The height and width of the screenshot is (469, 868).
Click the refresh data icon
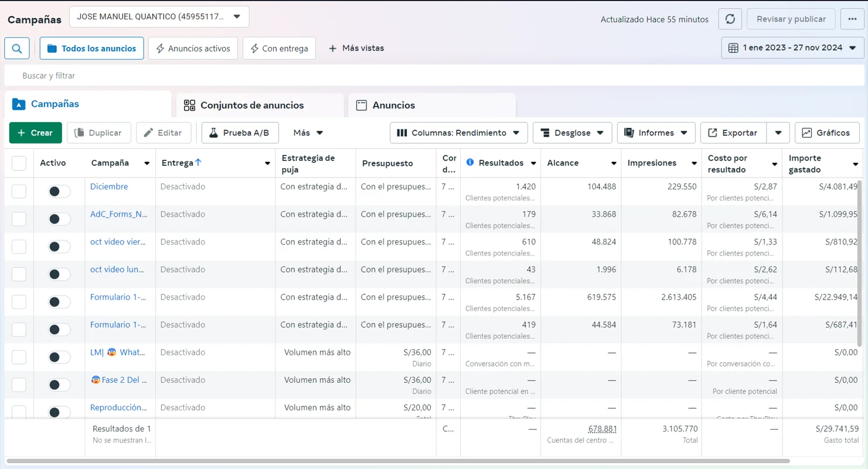coord(730,19)
